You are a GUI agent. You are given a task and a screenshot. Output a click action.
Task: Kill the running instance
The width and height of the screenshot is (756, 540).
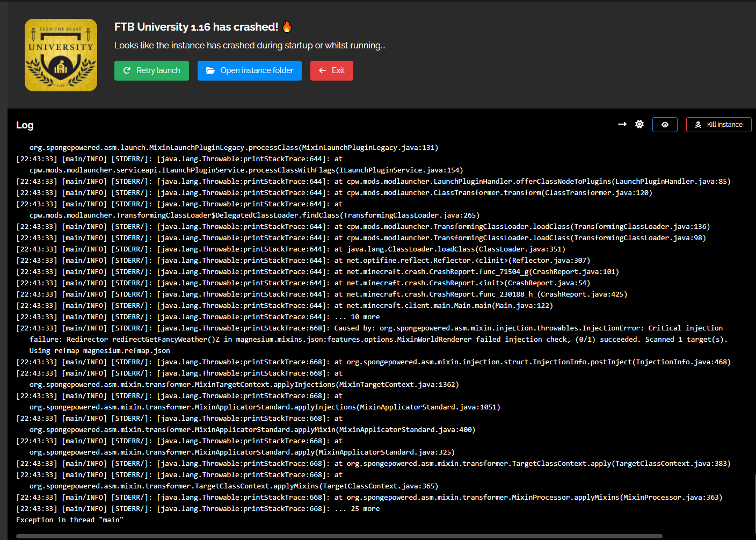[719, 125]
